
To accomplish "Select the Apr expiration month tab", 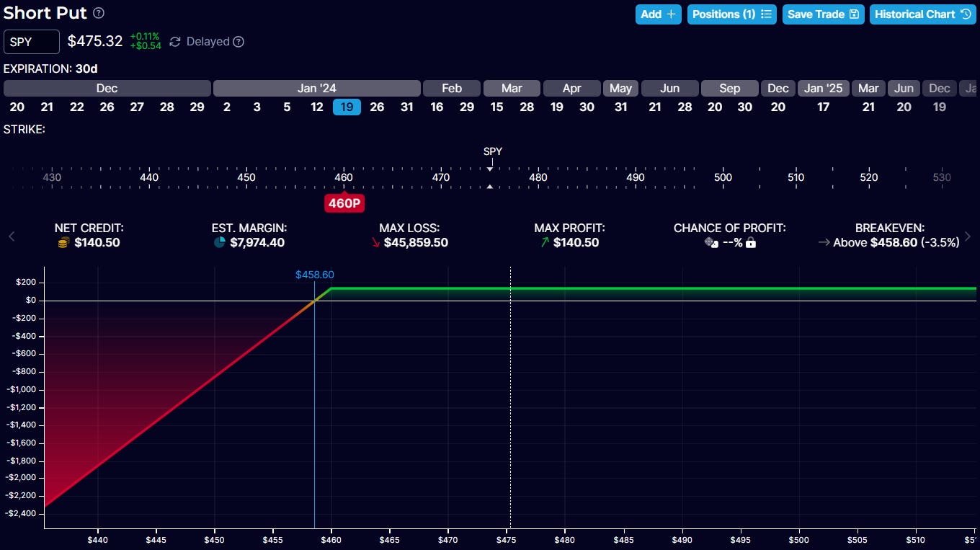I will tap(572, 88).
